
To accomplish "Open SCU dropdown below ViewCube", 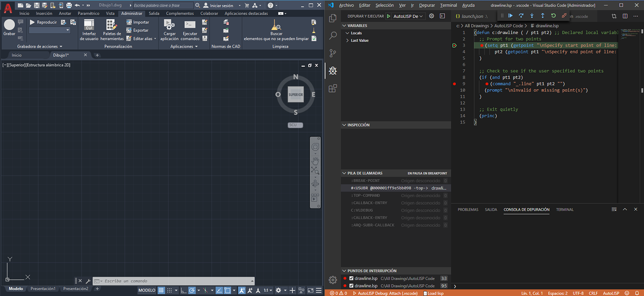I will [x=295, y=125].
